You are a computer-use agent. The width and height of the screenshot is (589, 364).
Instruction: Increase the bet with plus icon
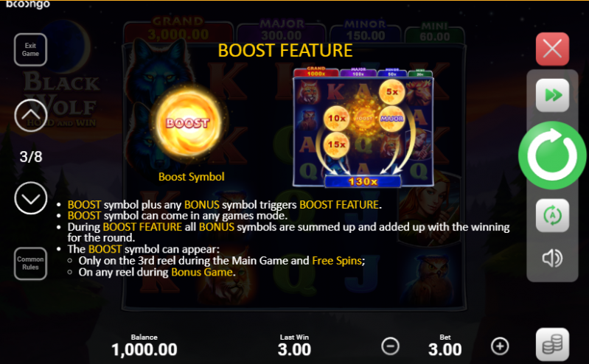pos(500,346)
